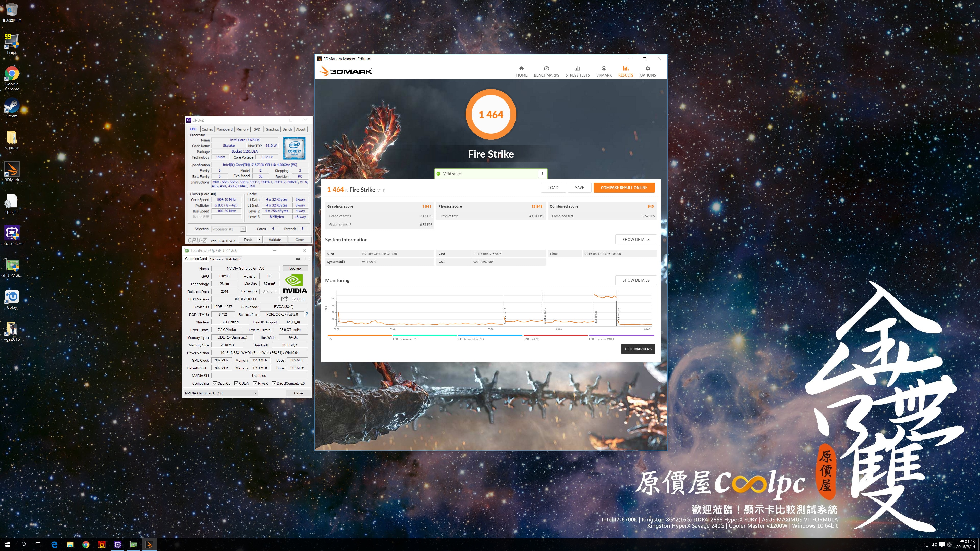Toggle the UEFI checkbox in GPU-Z

294,299
